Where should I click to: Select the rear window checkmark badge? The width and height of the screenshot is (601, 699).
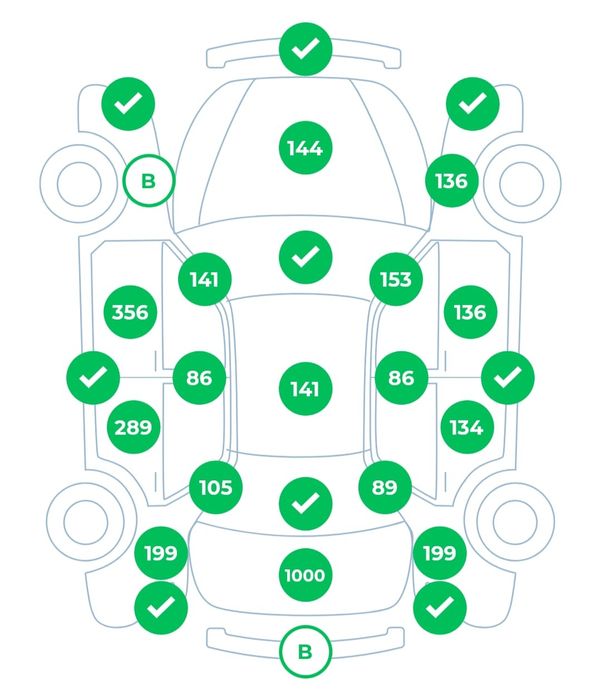click(x=305, y=503)
